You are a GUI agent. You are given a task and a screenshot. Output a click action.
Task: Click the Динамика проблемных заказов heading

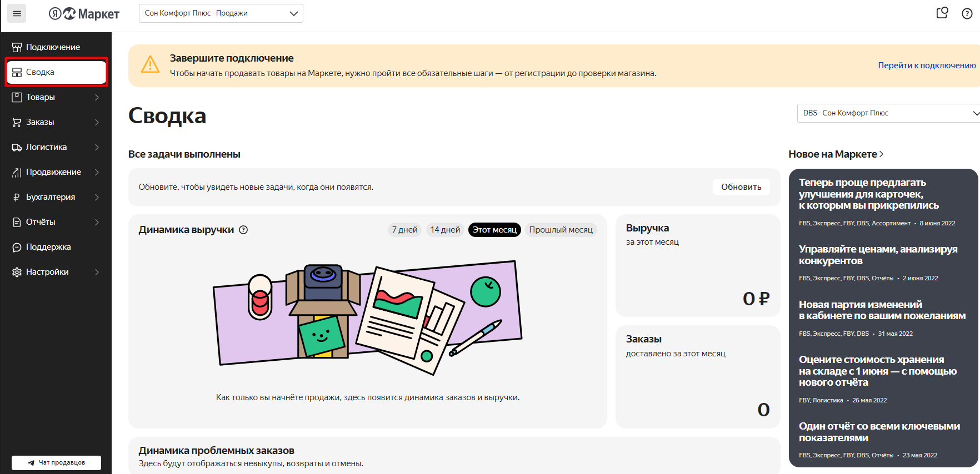point(216,451)
